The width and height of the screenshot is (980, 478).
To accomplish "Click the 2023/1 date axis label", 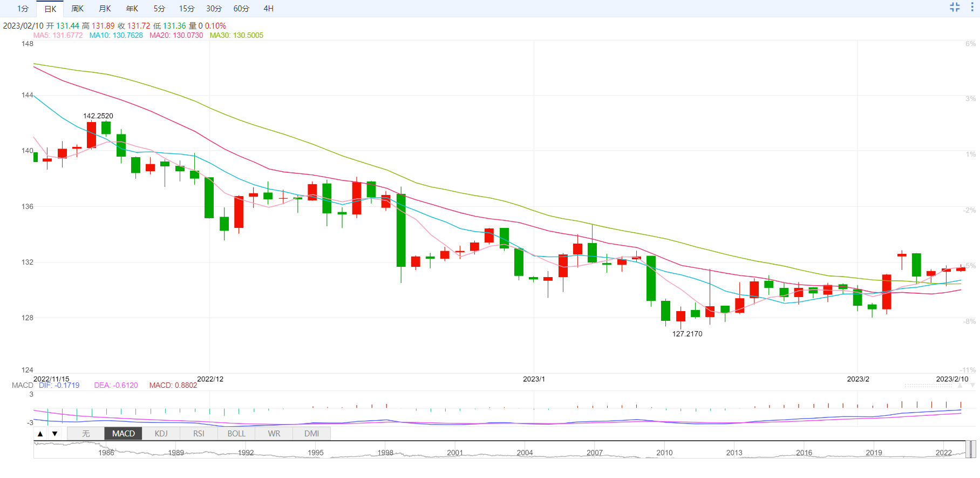I will click(534, 379).
